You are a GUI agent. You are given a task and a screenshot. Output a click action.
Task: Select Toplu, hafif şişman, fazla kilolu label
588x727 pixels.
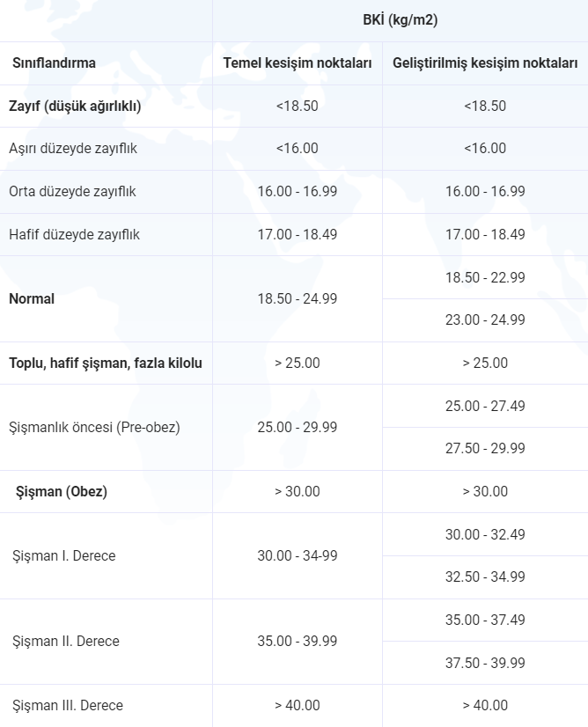[106, 363]
